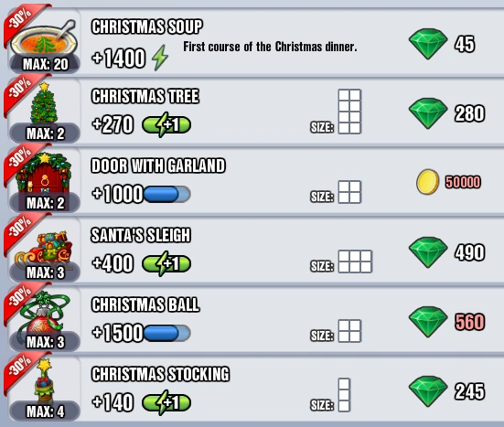
Task: Buy Christmas Tree for 280 gems
Action: (x=446, y=113)
